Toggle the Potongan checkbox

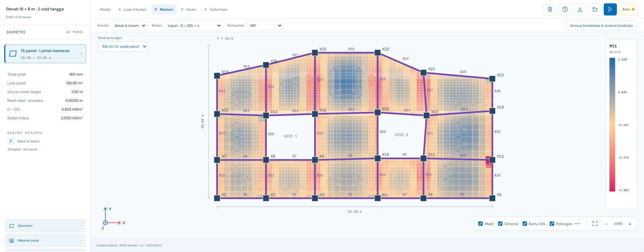click(x=552, y=224)
